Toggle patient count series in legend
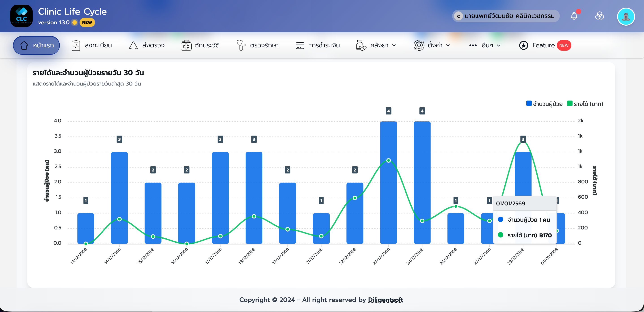The image size is (644, 312). pyautogui.click(x=544, y=104)
